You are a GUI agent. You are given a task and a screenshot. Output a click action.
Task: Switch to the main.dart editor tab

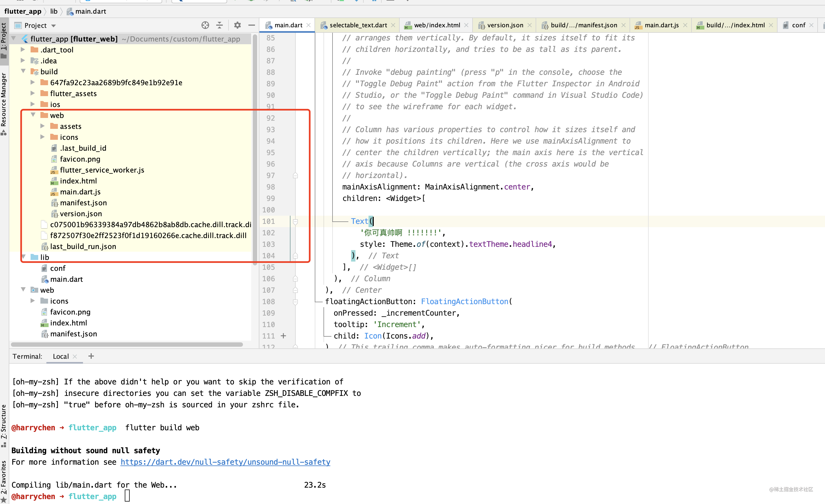[x=288, y=25]
